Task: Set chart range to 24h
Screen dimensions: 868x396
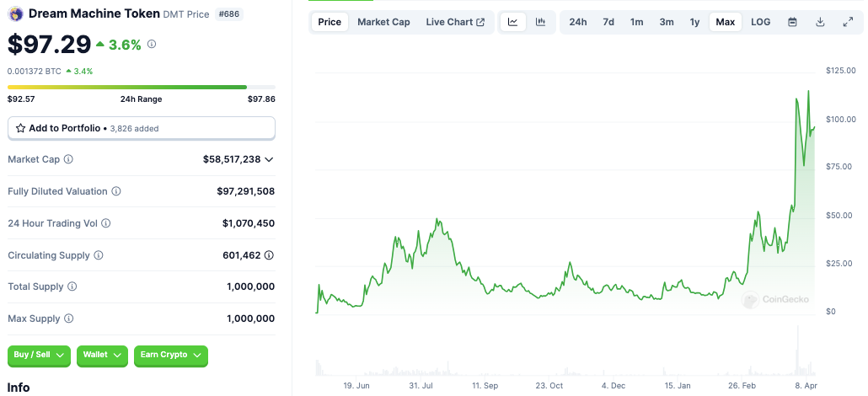Action: coord(578,22)
